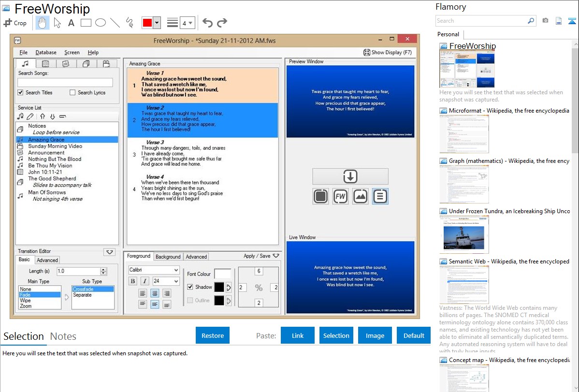Move the service item down

tap(52, 116)
